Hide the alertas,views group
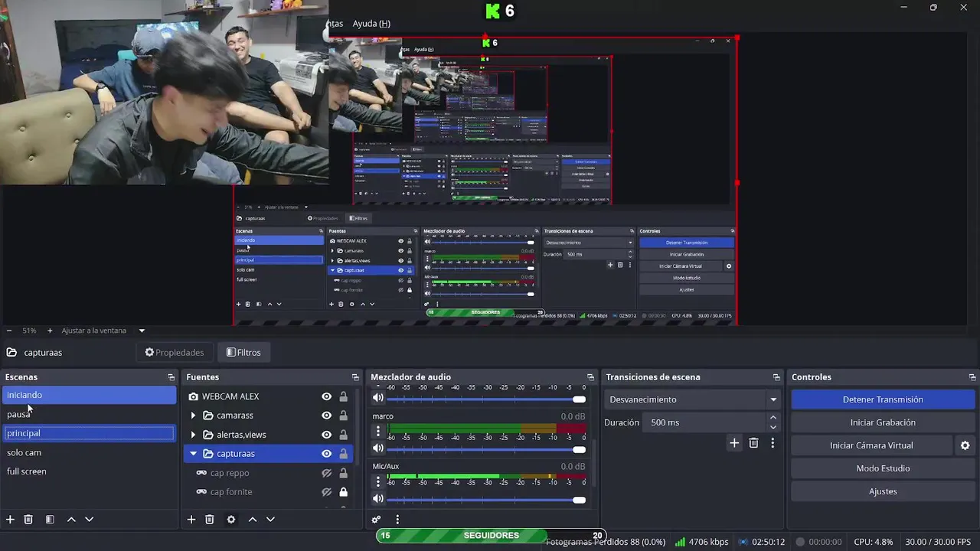 326,435
